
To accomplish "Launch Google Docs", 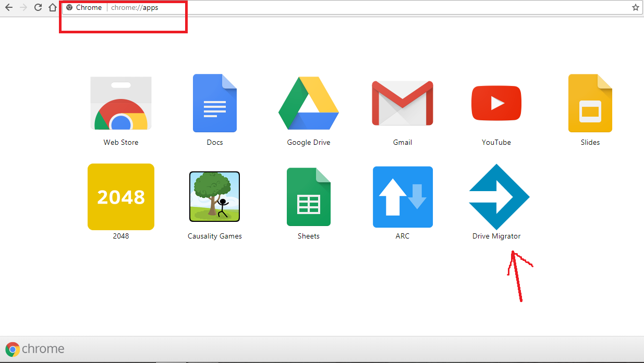I will [214, 103].
